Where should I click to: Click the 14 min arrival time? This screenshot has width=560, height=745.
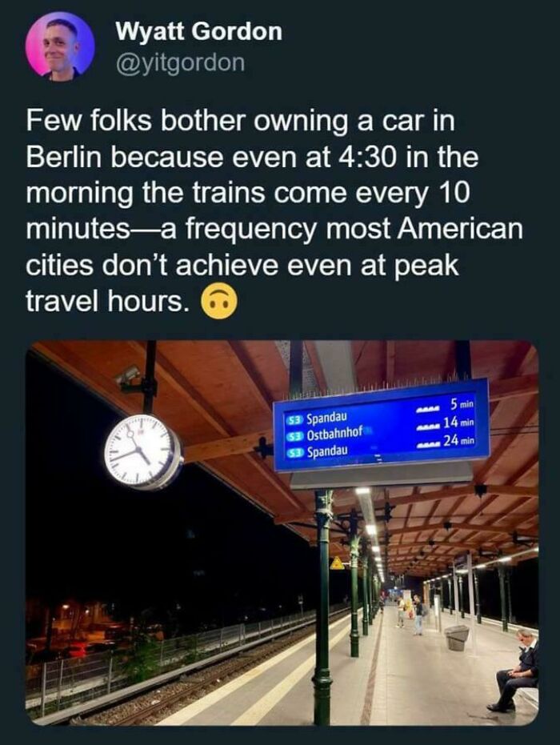[459, 423]
